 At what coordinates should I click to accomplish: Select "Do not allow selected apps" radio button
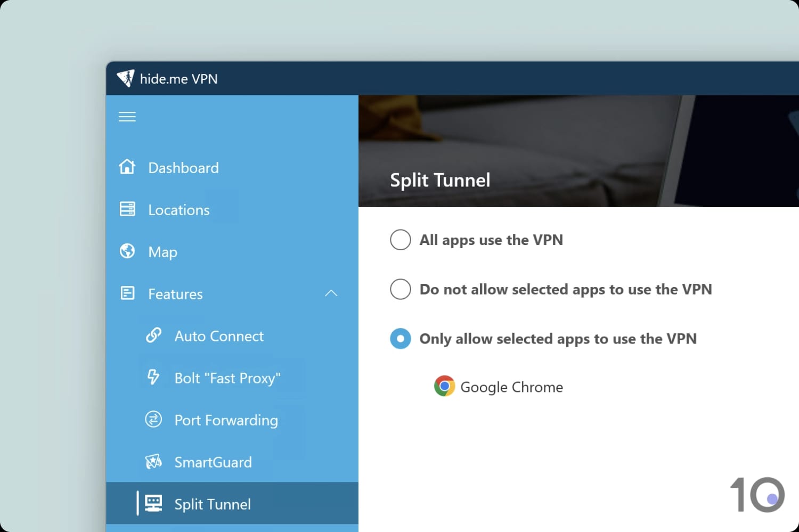point(401,289)
